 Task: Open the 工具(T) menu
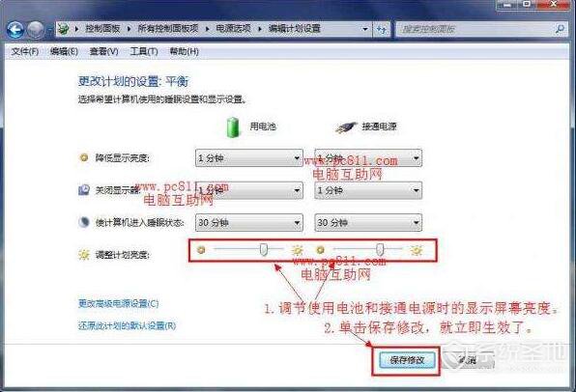[144, 51]
